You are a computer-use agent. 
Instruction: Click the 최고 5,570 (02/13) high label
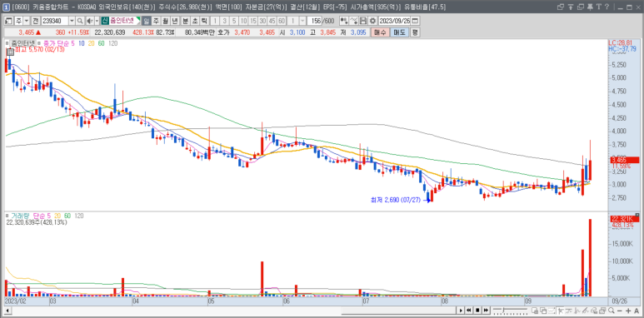coord(39,50)
